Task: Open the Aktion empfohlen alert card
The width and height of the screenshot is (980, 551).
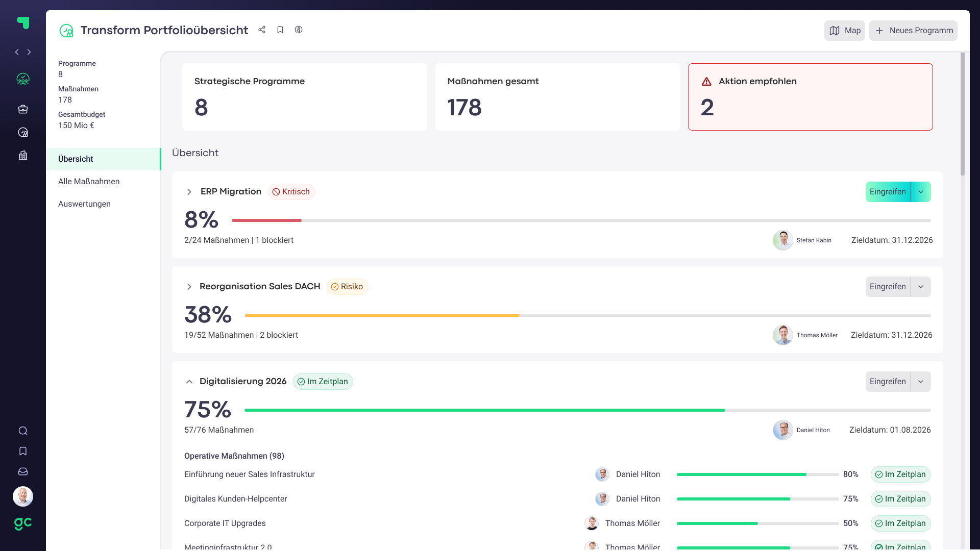Action: [x=811, y=97]
